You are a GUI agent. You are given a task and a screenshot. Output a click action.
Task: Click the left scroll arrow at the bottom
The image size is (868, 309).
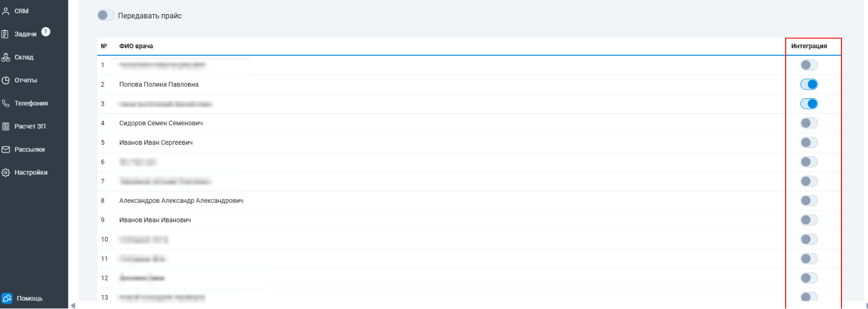pyautogui.click(x=73, y=305)
